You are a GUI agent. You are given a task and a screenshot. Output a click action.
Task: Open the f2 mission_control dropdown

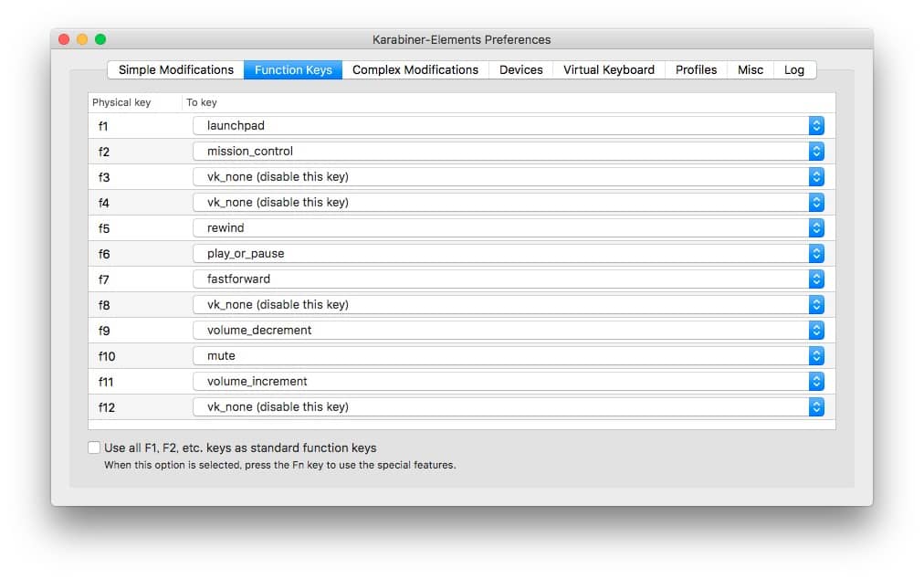[x=508, y=152]
